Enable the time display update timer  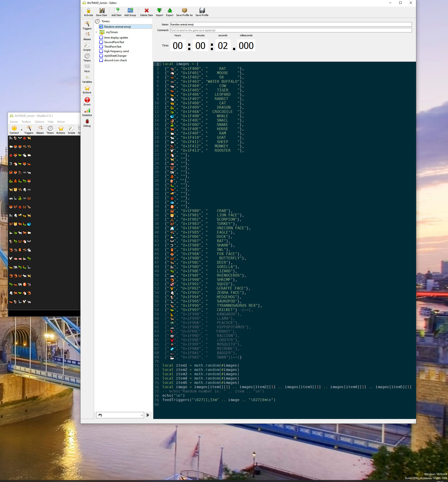(101, 38)
